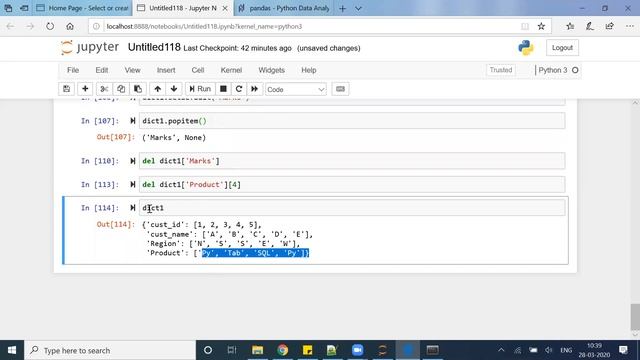640x360 pixels.
Task: Click the Out[107] result ('Marks', None)
Action: (174, 138)
